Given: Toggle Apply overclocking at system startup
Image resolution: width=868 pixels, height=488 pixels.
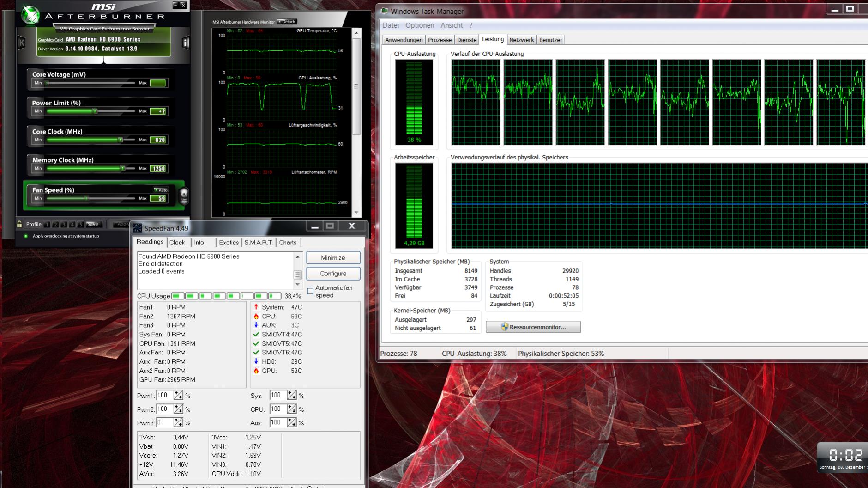Looking at the screenshot, I should [26, 236].
